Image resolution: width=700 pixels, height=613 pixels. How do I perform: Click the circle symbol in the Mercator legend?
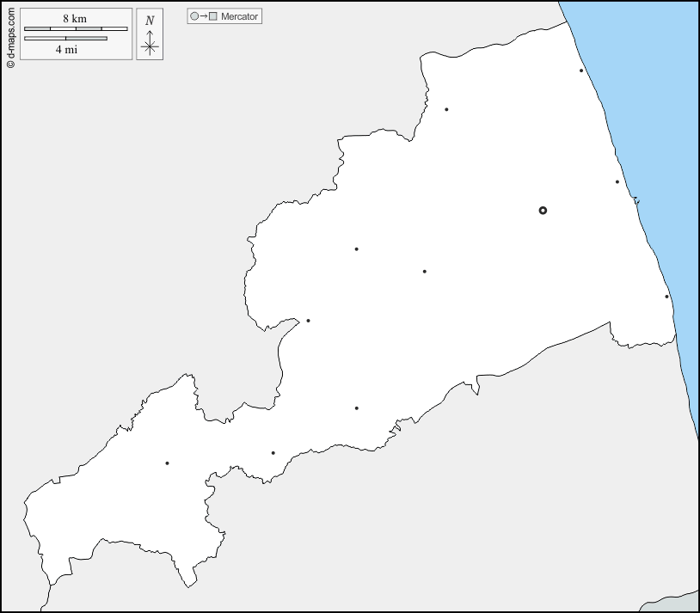point(194,16)
